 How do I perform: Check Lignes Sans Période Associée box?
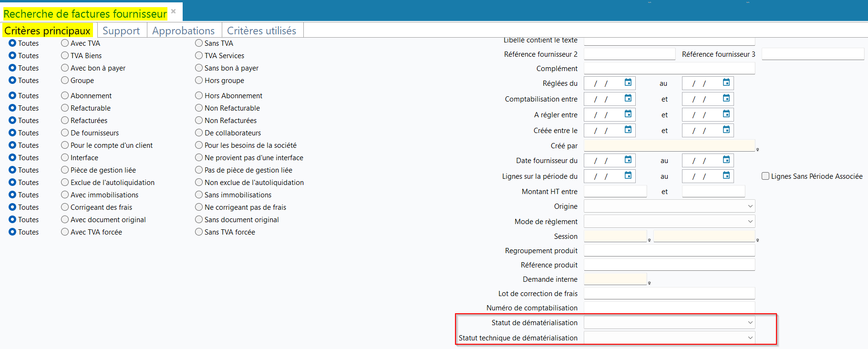[765, 176]
